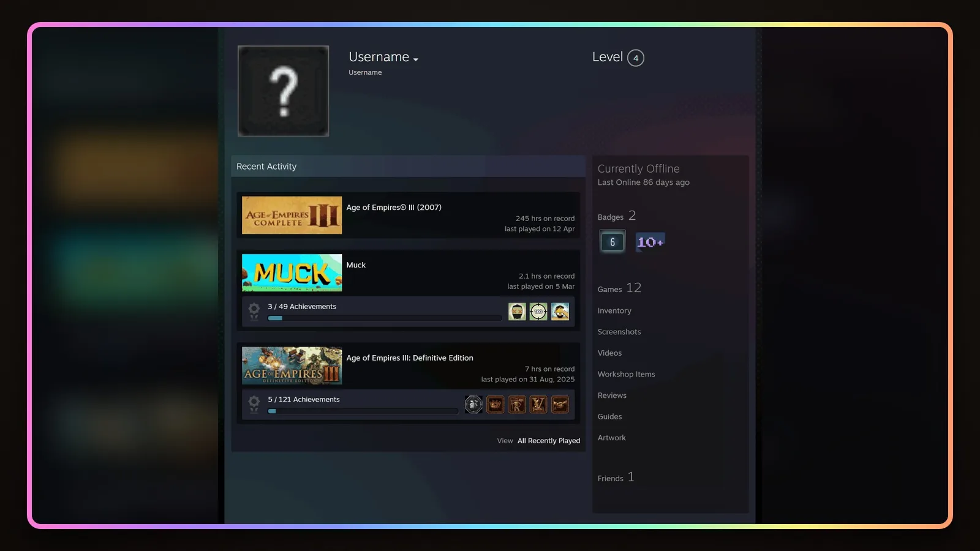This screenshot has width=980, height=551.
Task: Open the Guides link
Action: pos(609,417)
